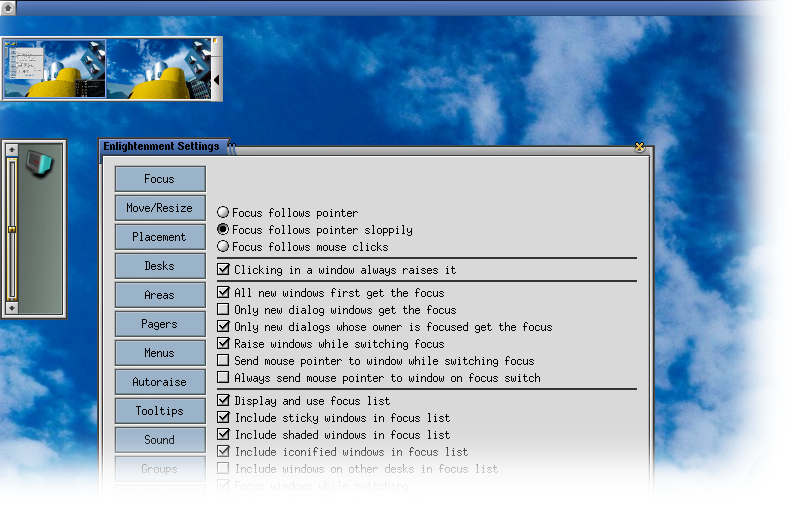Collapse the pager with its arrow button
The width and height of the screenshot is (800, 525).
pos(217,80)
